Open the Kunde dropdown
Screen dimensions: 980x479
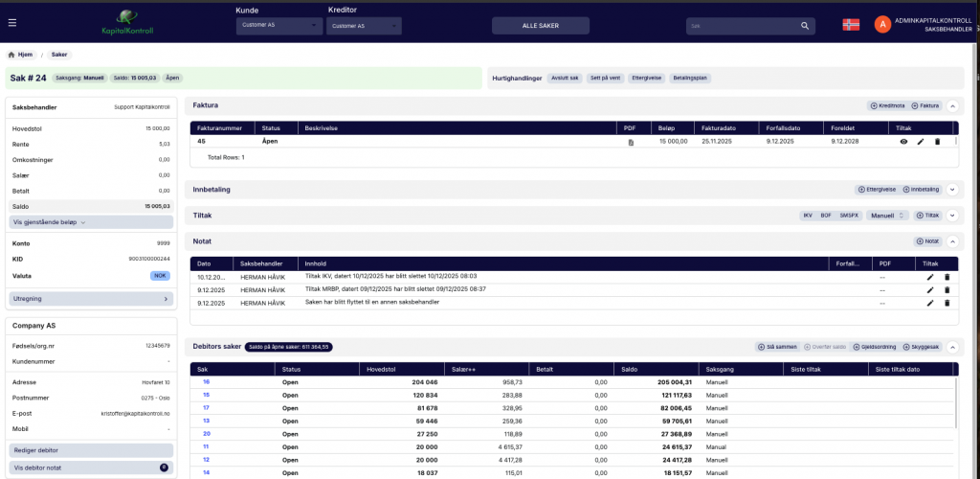coord(278,26)
